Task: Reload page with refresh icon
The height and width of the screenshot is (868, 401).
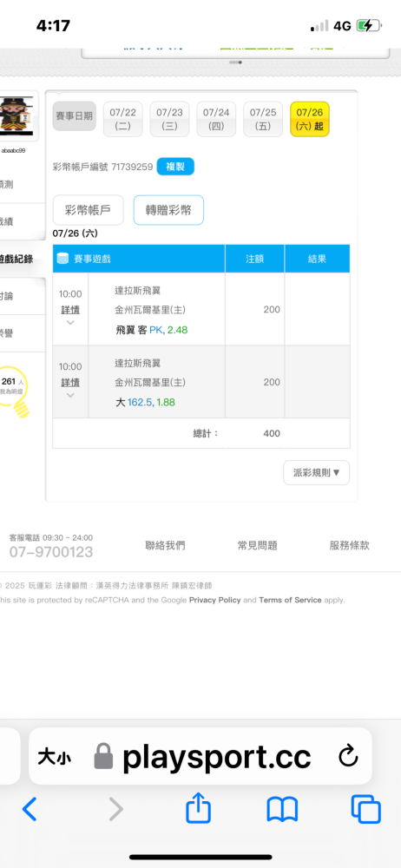Action: pos(348,757)
